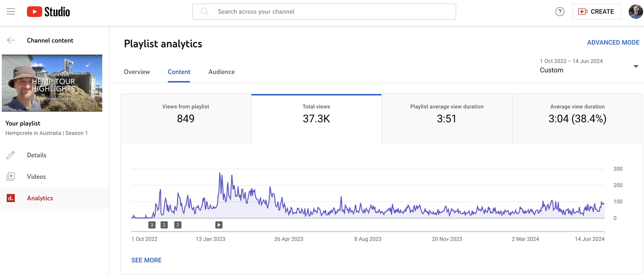Click the search magnifier icon
This screenshot has width=644, height=276.
pos(205,11)
